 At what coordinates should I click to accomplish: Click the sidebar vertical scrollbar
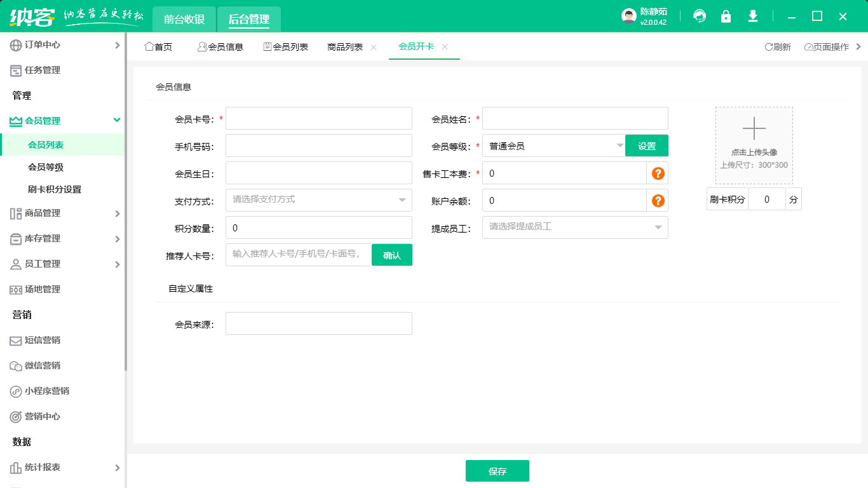point(126,202)
